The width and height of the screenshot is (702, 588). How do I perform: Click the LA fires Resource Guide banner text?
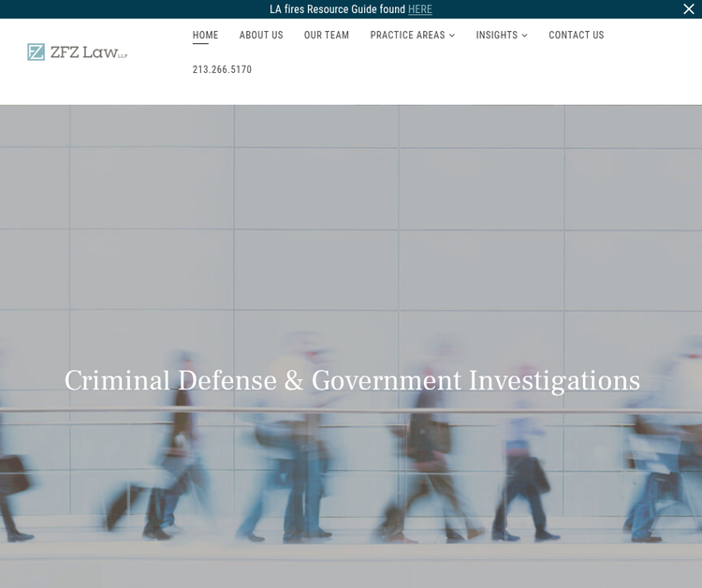(x=337, y=9)
